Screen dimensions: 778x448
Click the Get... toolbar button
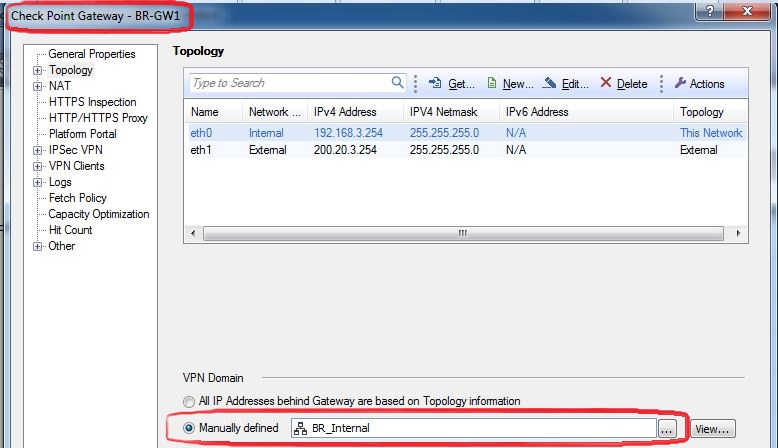tap(452, 83)
